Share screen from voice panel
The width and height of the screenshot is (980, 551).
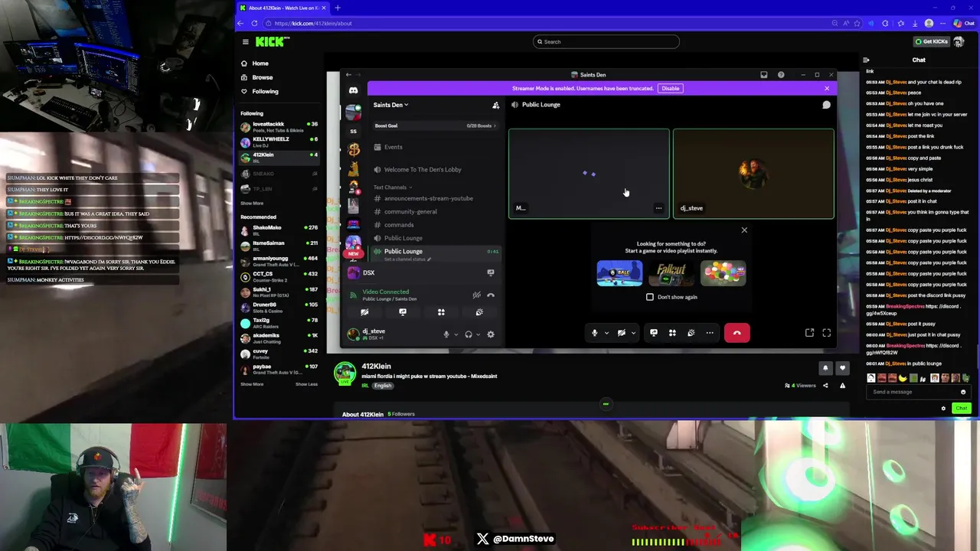(403, 312)
